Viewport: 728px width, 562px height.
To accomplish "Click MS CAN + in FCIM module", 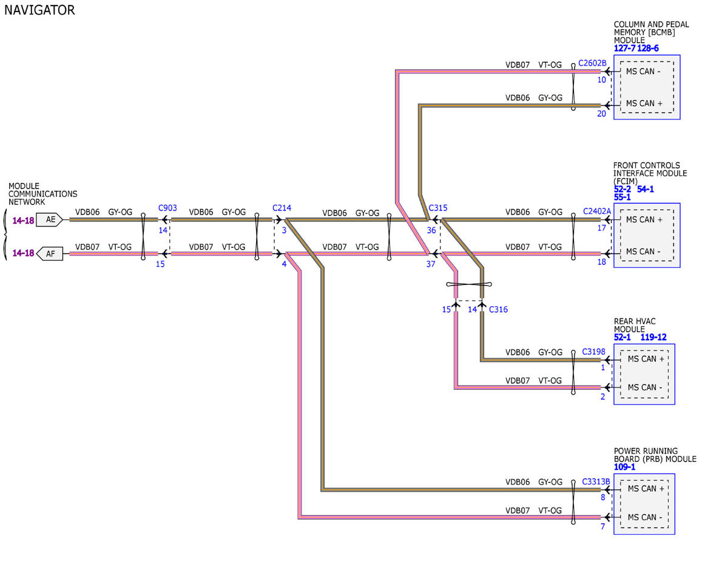I will click(644, 219).
